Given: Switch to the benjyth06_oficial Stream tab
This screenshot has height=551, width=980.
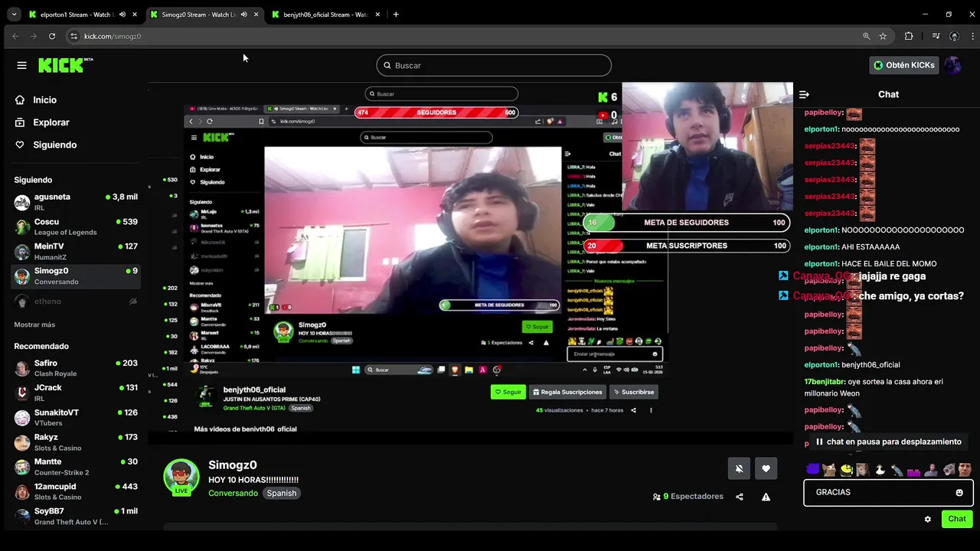Looking at the screenshot, I should tap(326, 15).
